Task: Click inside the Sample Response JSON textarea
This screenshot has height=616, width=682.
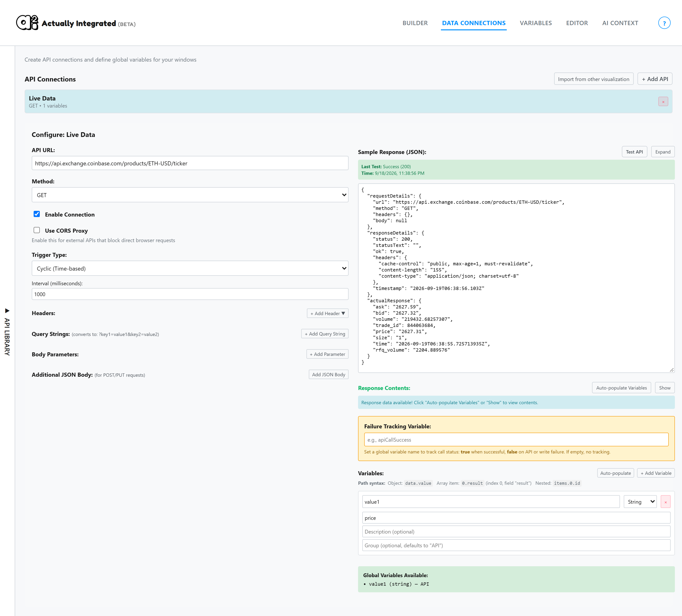Action: [516, 278]
